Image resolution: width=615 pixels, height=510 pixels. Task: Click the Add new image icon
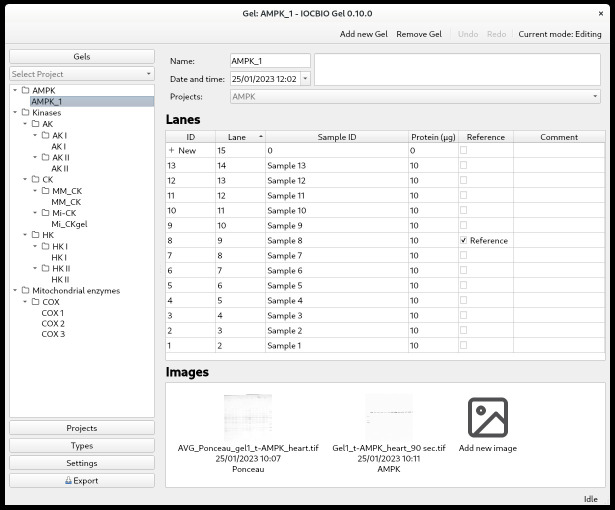tap(488, 417)
